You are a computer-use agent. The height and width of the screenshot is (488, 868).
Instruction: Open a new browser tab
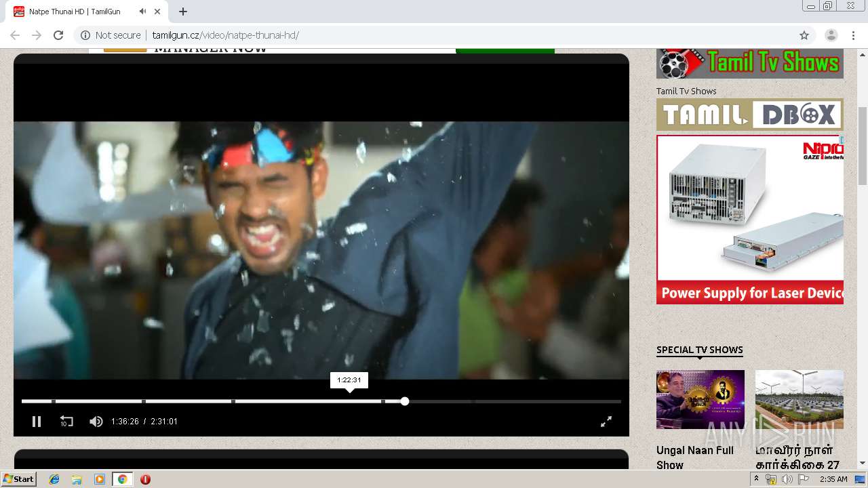pyautogui.click(x=183, y=12)
